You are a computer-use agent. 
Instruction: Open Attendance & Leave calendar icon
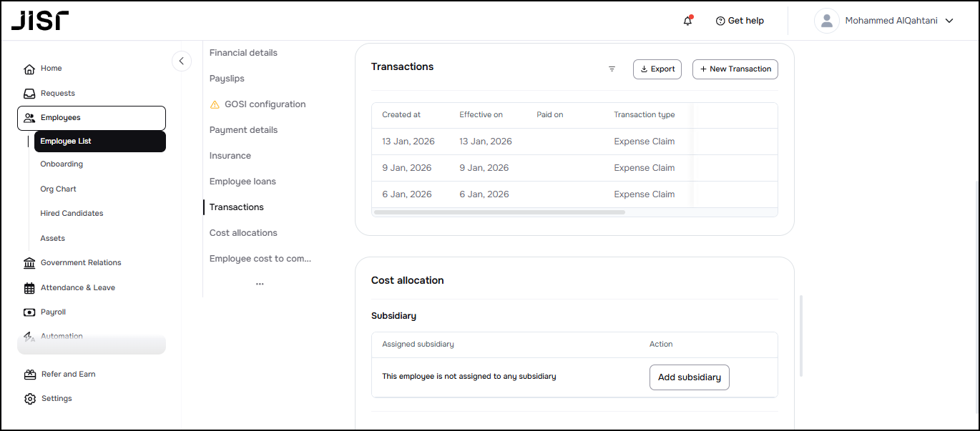(29, 288)
